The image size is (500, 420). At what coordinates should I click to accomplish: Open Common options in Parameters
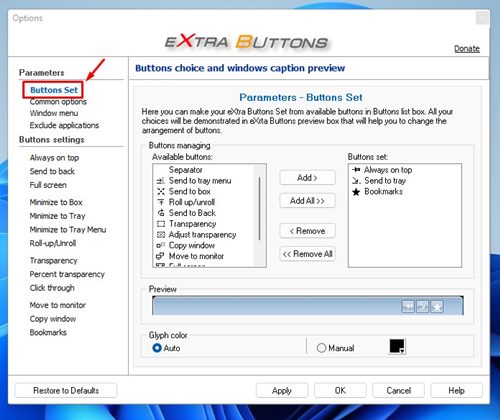[x=58, y=102]
